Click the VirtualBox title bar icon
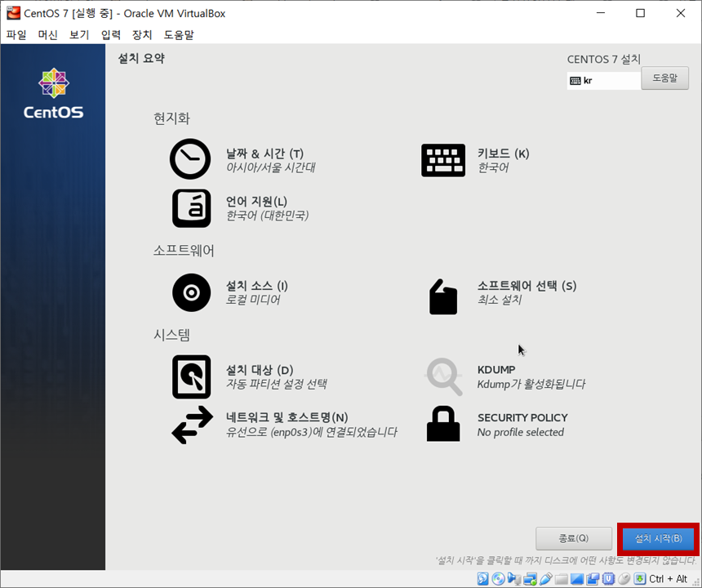Image resolution: width=702 pixels, height=588 pixels. click(13, 13)
